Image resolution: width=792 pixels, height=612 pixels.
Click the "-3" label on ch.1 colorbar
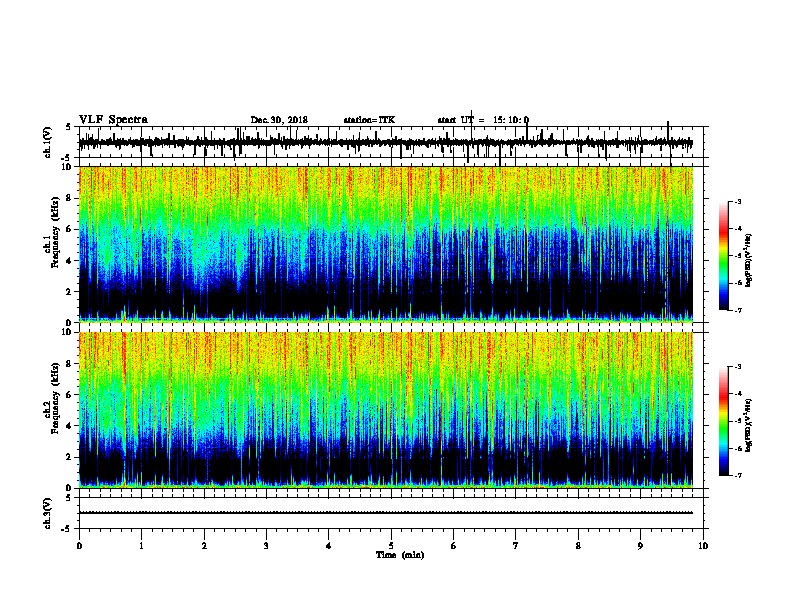tap(737, 201)
